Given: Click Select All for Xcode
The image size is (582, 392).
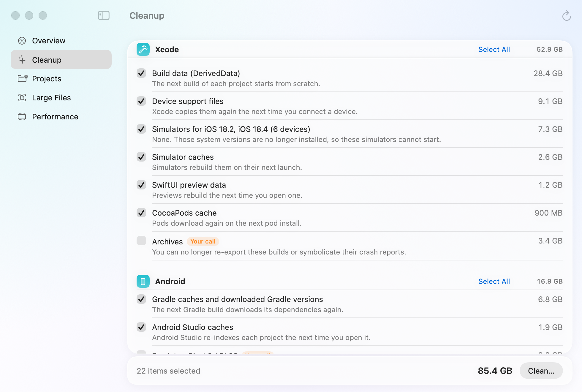Looking at the screenshot, I should click(x=494, y=50).
